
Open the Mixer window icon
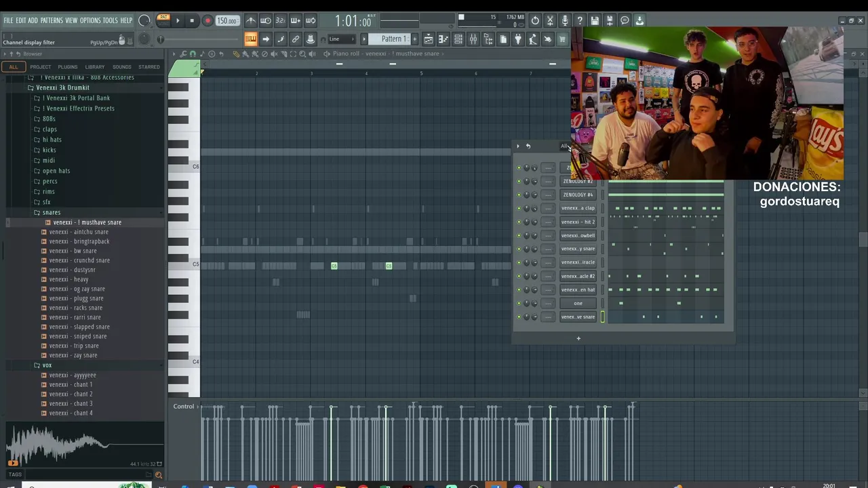(473, 39)
